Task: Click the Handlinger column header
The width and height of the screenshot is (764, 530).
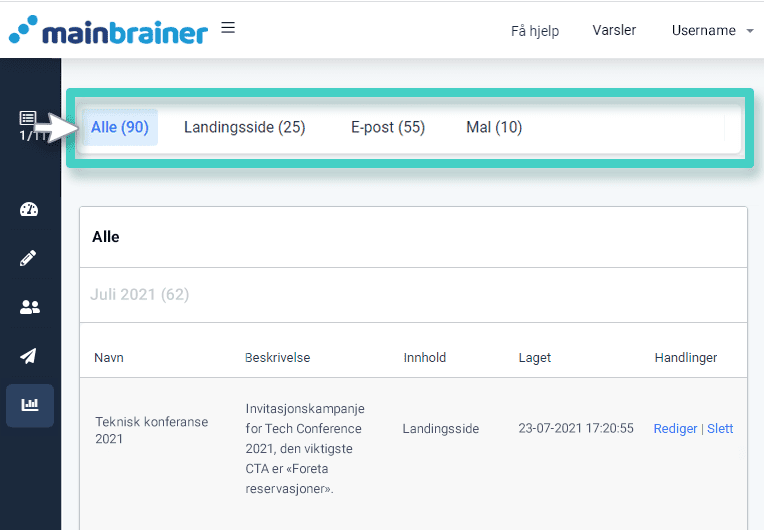Action: click(686, 358)
